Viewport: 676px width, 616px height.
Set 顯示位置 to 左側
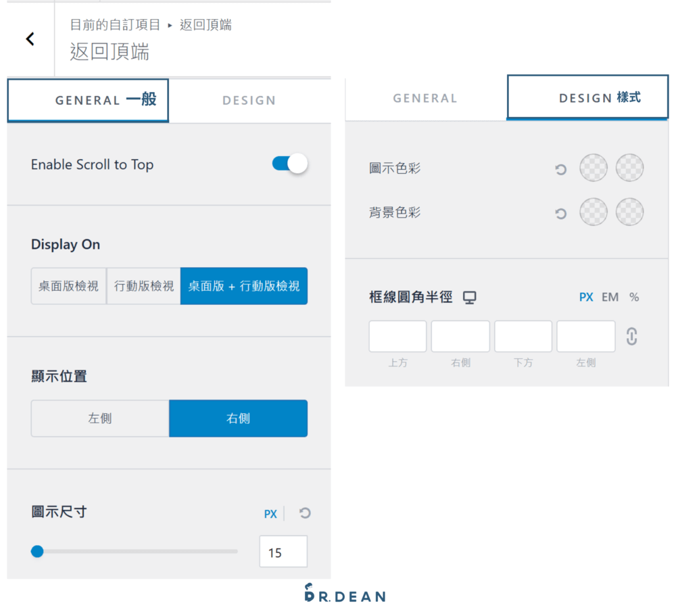tap(99, 418)
